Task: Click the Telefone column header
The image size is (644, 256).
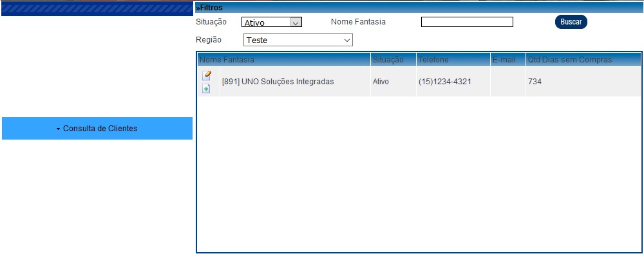Action: pyautogui.click(x=453, y=60)
